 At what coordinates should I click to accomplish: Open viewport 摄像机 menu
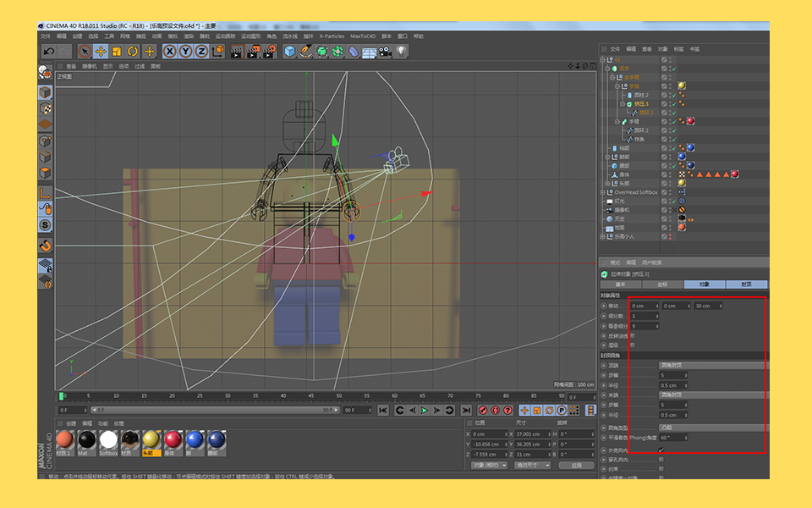coord(89,66)
